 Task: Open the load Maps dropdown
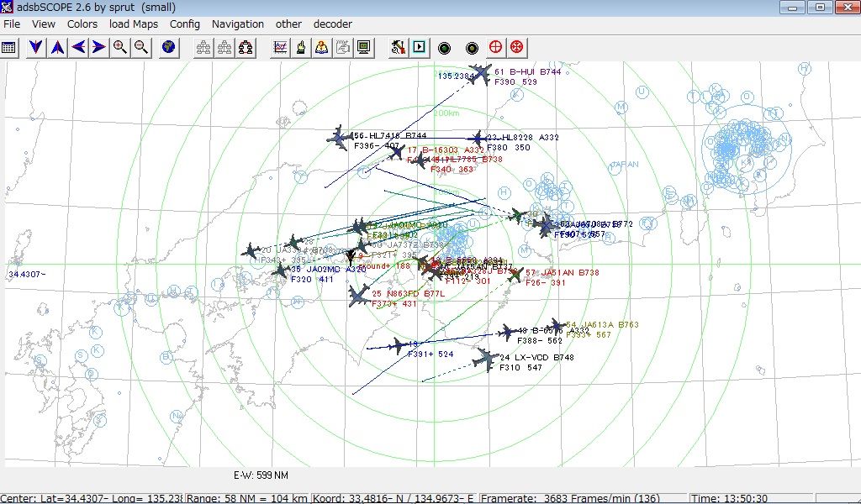click(x=133, y=24)
